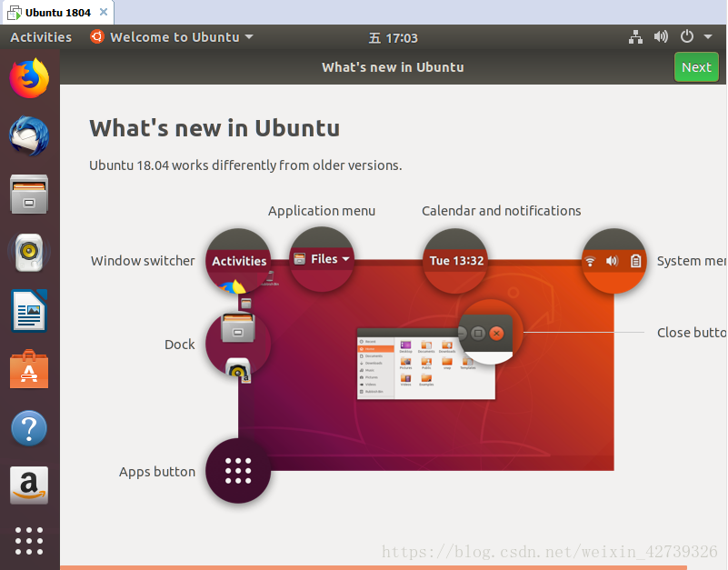The image size is (728, 570).
Task: Open the Help icon in dock
Action: tap(29, 428)
